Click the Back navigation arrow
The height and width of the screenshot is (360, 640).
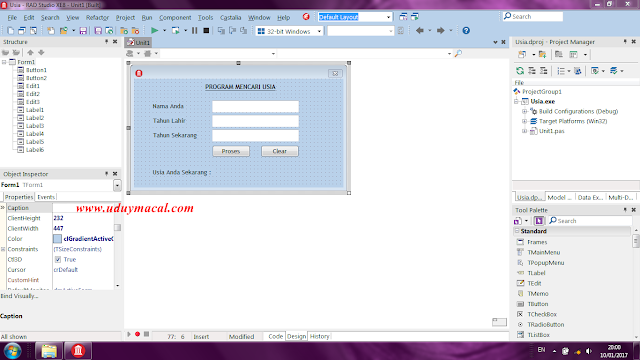pyautogui.click(x=420, y=31)
